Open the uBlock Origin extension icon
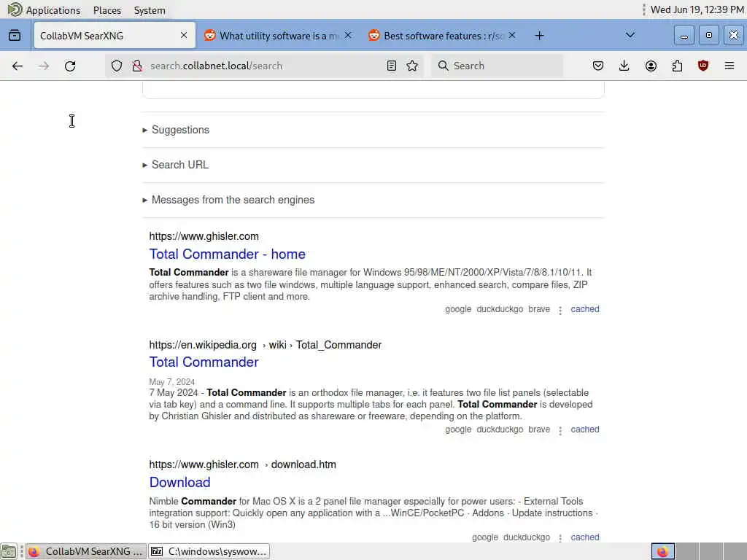The height and width of the screenshot is (560, 747). 703,66
